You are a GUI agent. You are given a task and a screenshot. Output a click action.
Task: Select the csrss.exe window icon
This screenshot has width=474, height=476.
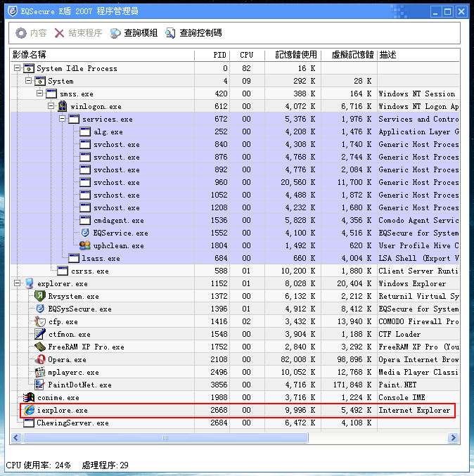click(63, 271)
